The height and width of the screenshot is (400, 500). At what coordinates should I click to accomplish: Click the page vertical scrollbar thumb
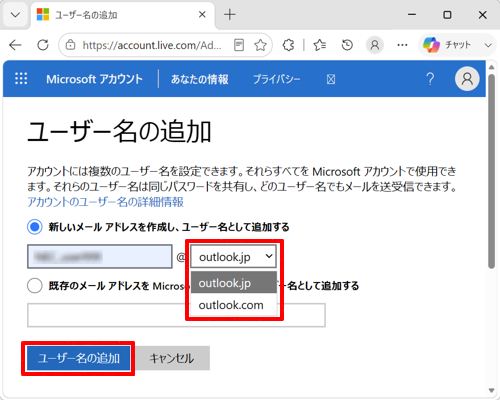pos(491,171)
